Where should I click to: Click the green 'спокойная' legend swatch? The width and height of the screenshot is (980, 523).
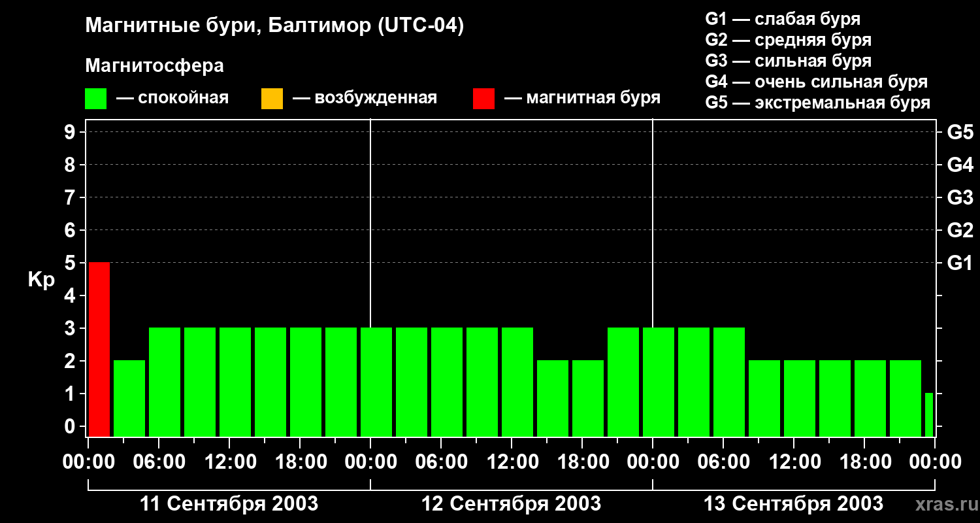tap(96, 99)
